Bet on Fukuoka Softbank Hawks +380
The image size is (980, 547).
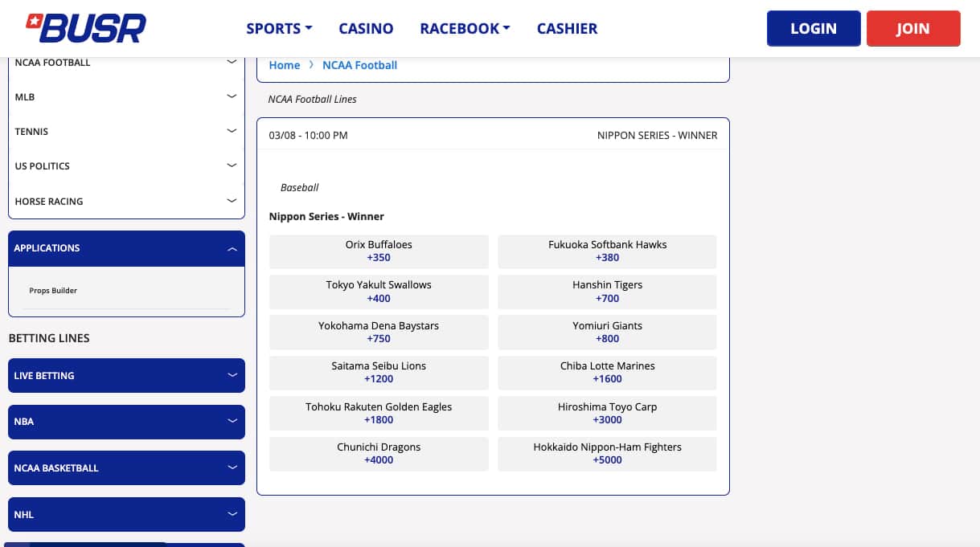pyautogui.click(x=608, y=251)
